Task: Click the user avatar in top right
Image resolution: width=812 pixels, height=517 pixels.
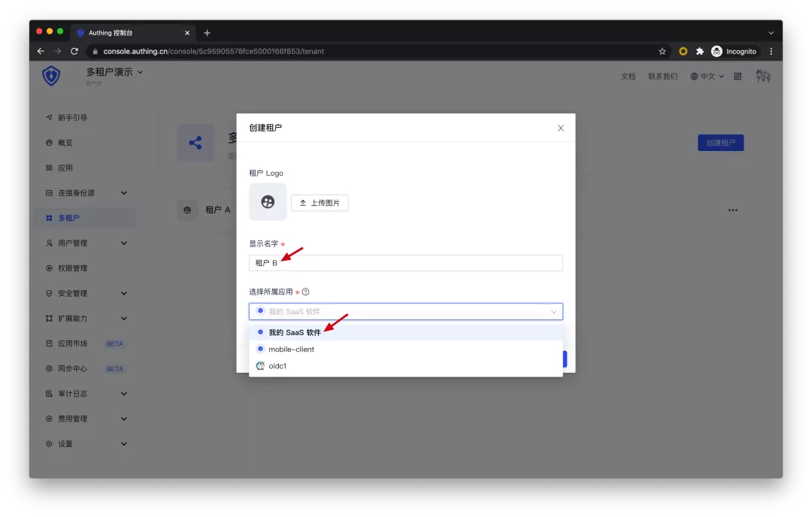Action: tap(763, 76)
